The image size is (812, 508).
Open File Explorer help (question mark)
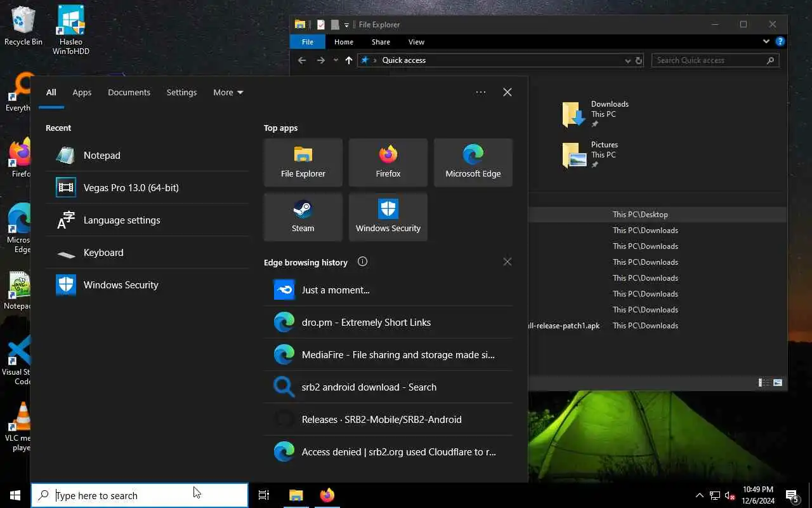point(780,42)
